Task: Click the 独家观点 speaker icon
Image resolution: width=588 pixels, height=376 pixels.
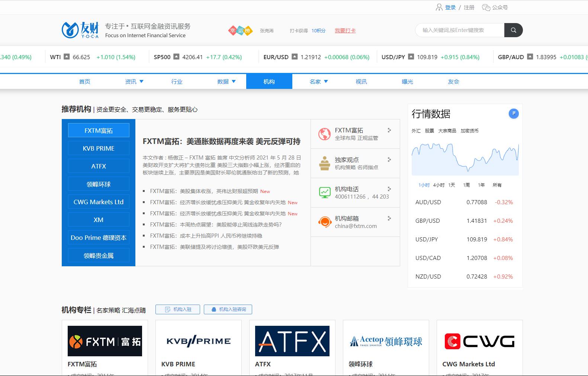Action: pos(324,163)
